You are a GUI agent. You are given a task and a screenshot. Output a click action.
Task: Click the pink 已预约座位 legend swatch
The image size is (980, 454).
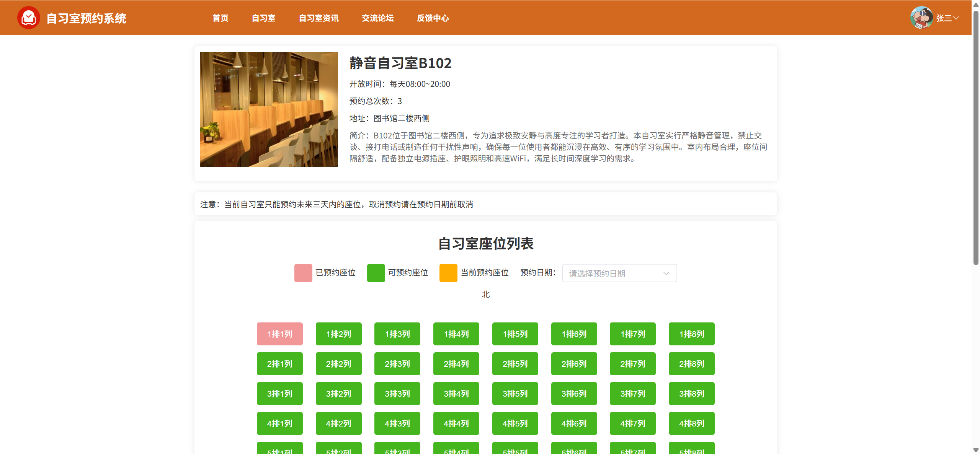(x=303, y=273)
